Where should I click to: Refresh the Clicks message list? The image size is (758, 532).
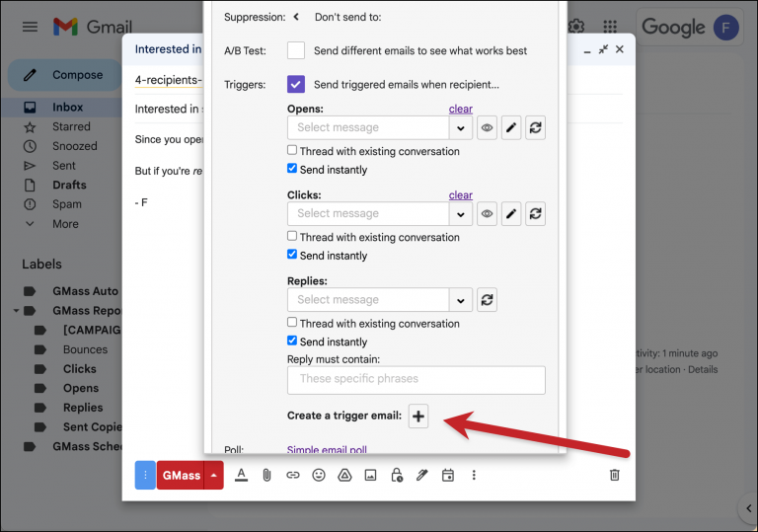coord(536,213)
